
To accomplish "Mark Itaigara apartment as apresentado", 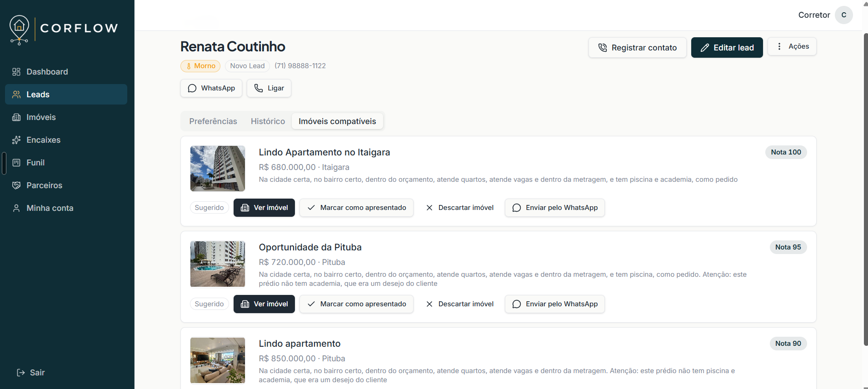I will pos(356,208).
